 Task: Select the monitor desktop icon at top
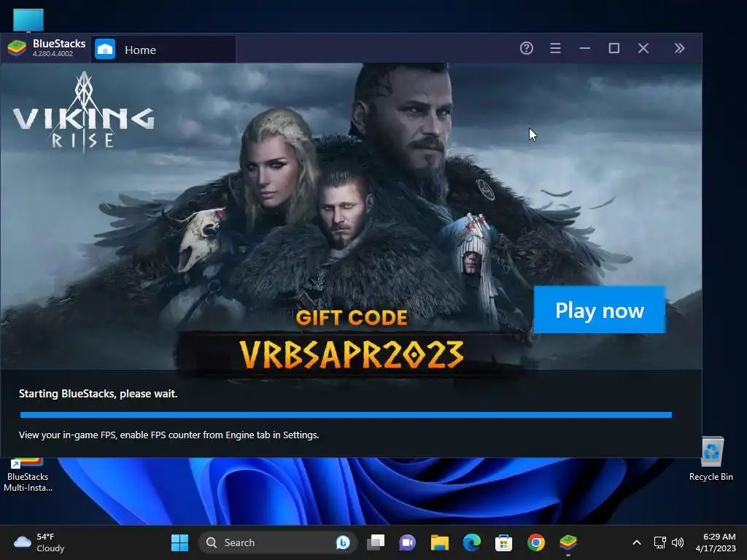click(x=28, y=20)
